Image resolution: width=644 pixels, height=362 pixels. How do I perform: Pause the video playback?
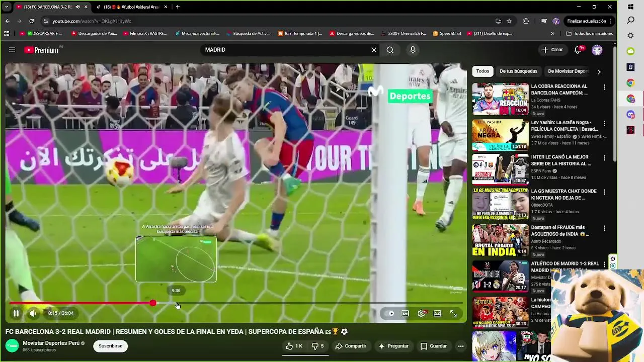16,313
